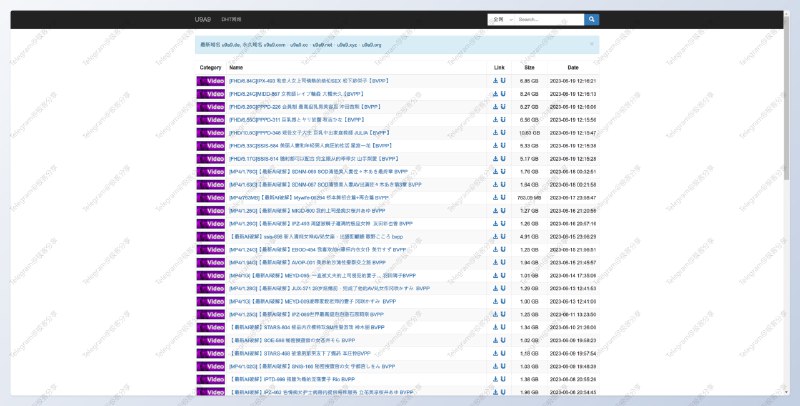Click the blue magnifier search button
800x406 pixels.
(592, 19)
